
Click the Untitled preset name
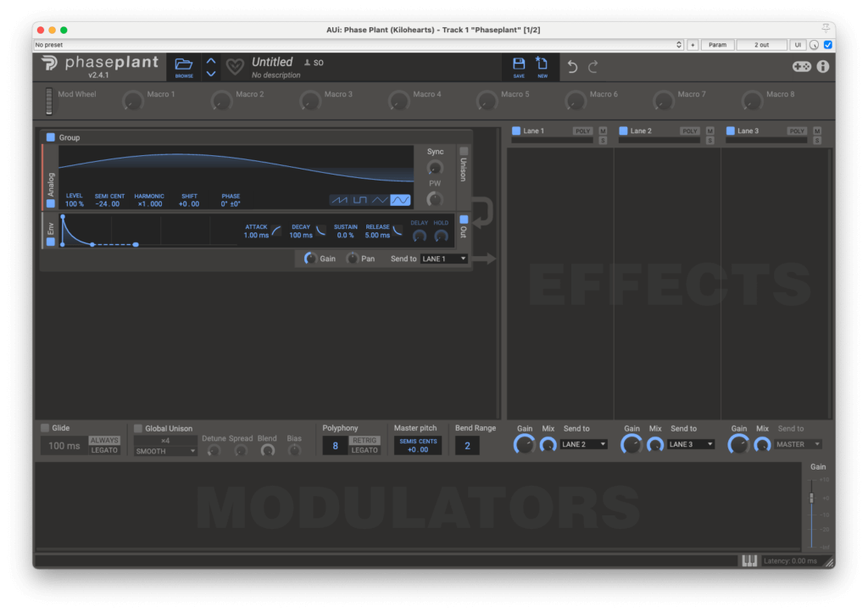pos(272,62)
